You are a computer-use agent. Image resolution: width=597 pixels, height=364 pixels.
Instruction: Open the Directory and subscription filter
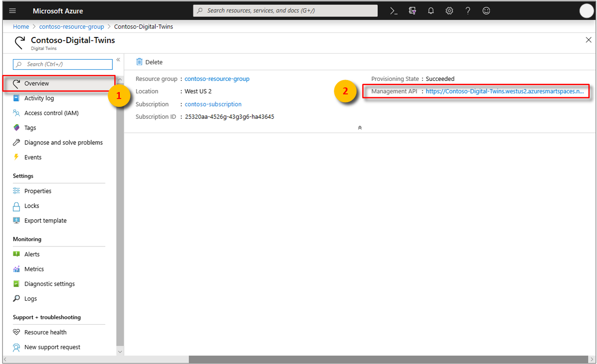tap(412, 11)
